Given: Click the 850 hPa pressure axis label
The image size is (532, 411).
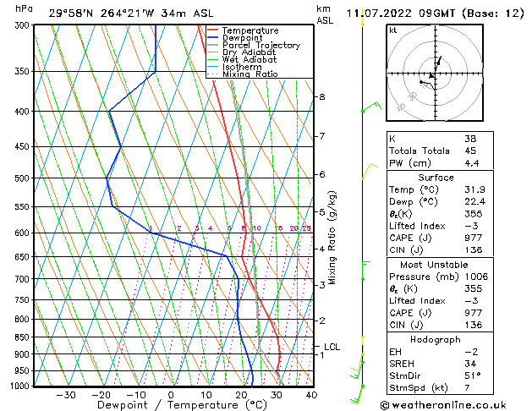Looking at the screenshot, I should click(x=22, y=337).
